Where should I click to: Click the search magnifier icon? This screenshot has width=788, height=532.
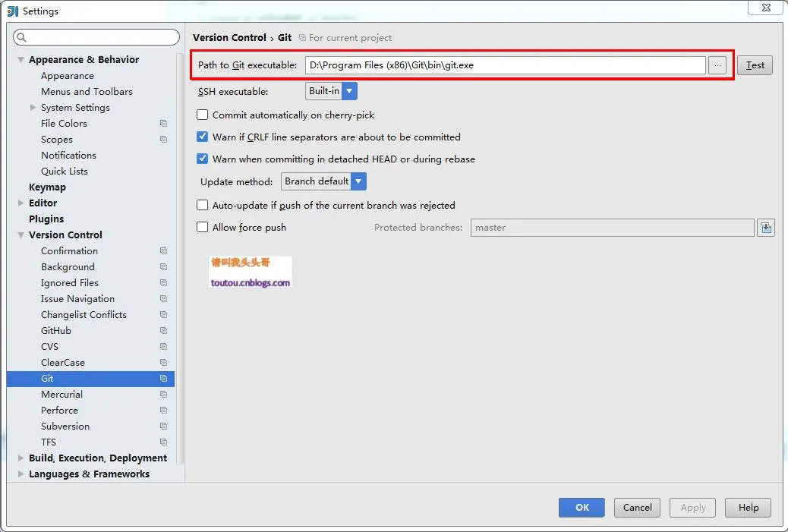21,37
